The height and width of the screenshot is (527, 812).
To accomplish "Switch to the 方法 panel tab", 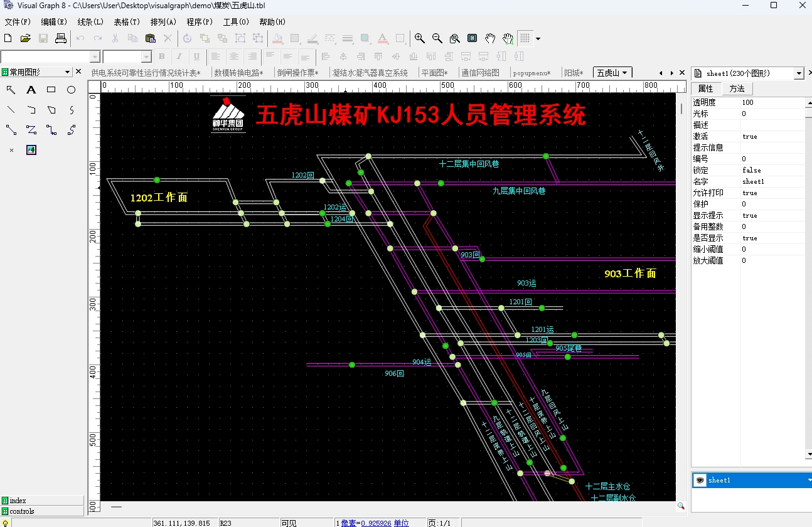I will [737, 88].
